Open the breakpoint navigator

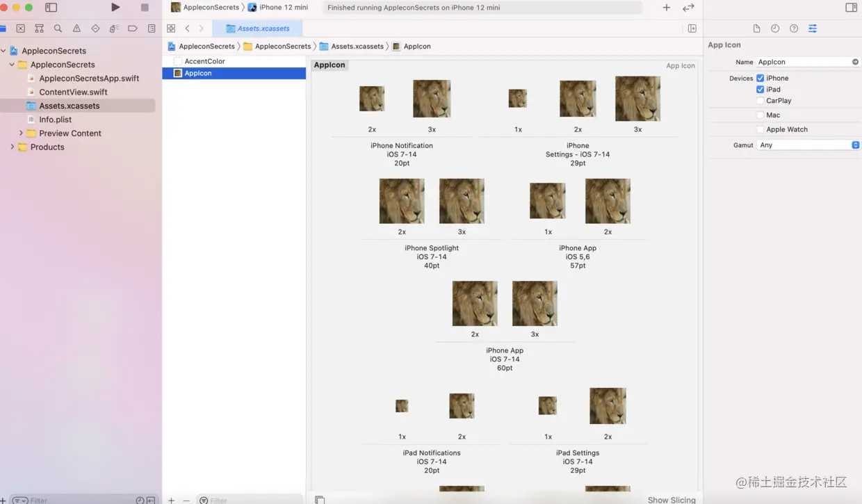133,29
